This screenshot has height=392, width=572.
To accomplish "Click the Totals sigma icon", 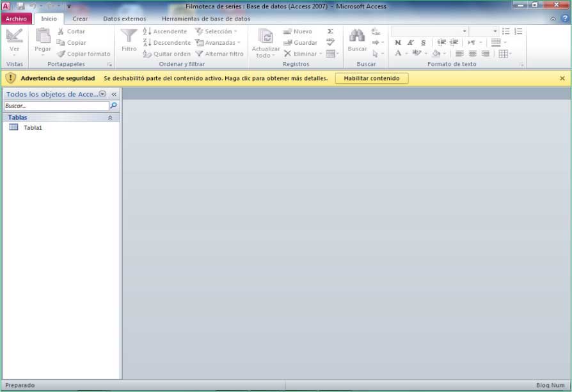I will (x=330, y=31).
